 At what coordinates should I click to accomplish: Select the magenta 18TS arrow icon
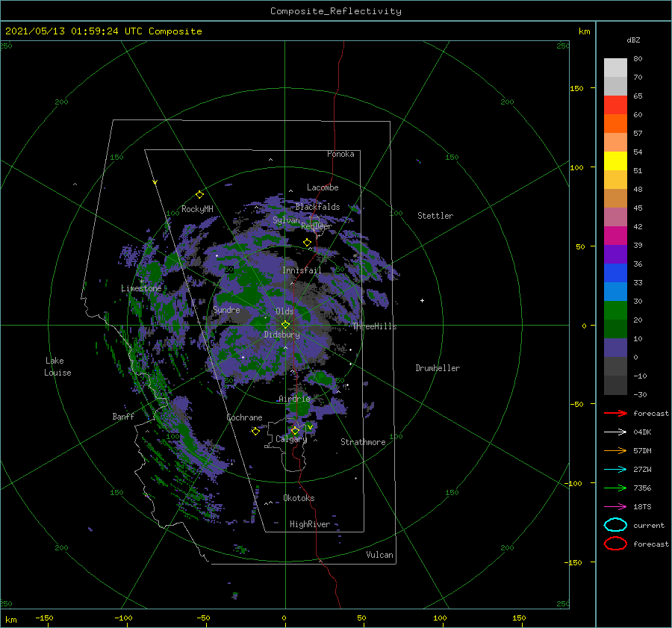615,507
